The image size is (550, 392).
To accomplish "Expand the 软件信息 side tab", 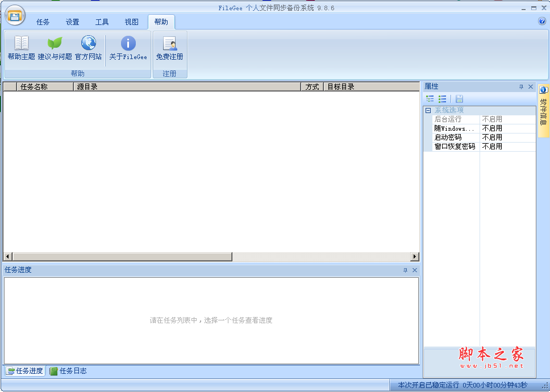I will click(543, 111).
